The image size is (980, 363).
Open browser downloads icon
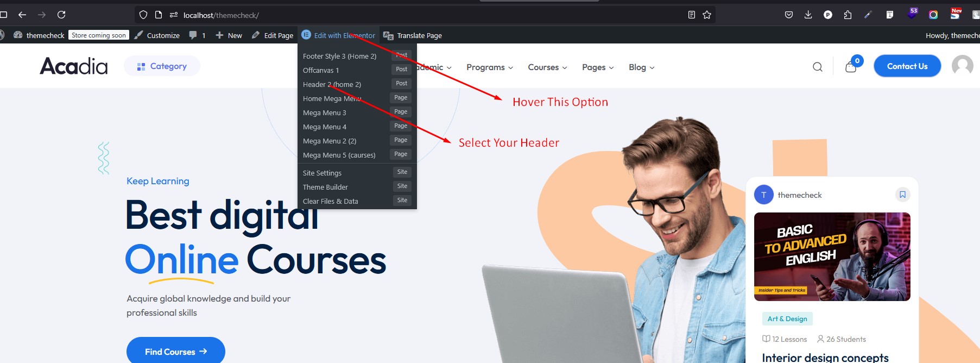pyautogui.click(x=808, y=15)
